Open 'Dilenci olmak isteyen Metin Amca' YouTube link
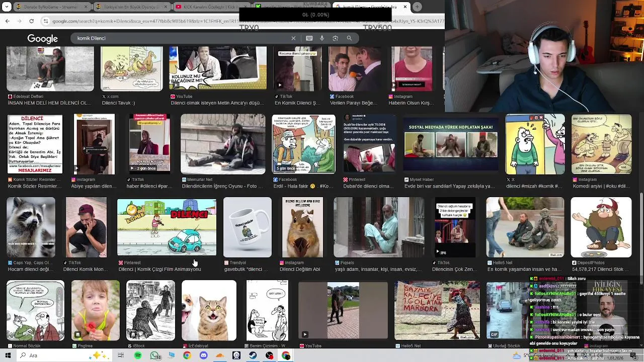Image resolution: width=644 pixels, height=362 pixels. pos(217,103)
